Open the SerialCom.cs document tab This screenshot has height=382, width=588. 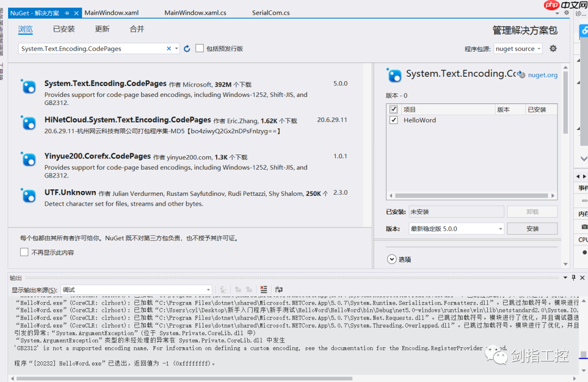point(271,13)
